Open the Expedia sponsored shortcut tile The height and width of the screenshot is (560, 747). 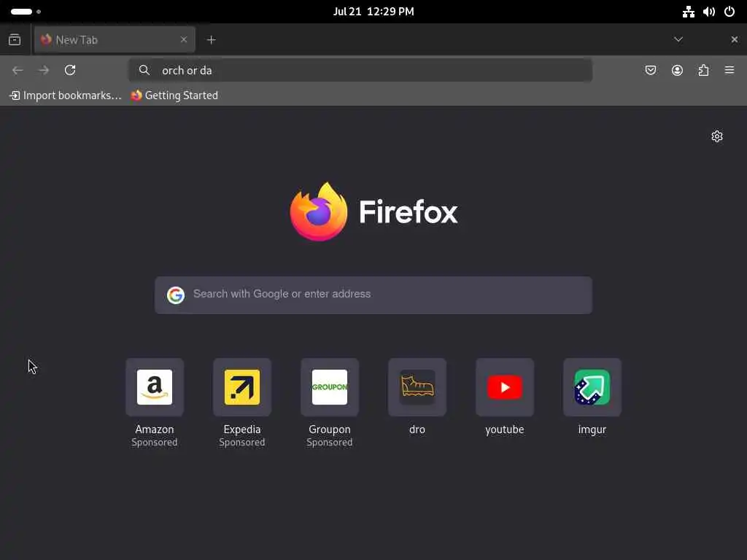tap(242, 387)
